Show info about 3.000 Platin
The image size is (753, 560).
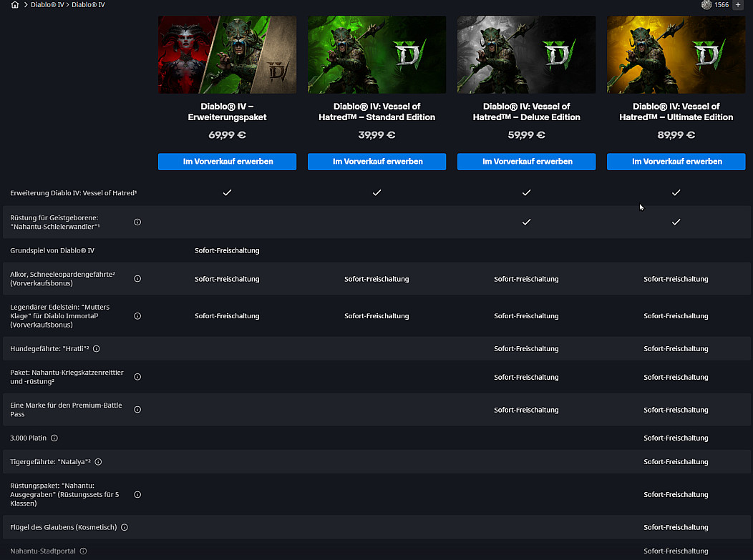[x=54, y=438]
